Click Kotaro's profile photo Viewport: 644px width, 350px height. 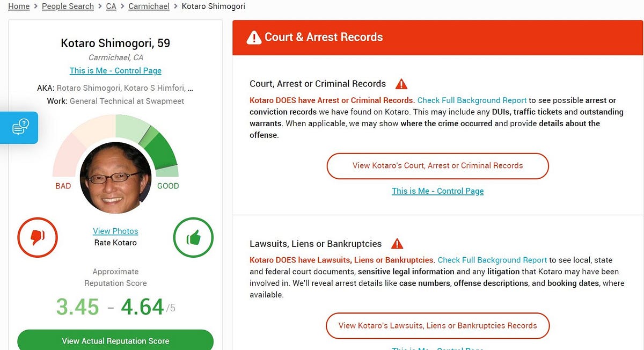point(115,178)
